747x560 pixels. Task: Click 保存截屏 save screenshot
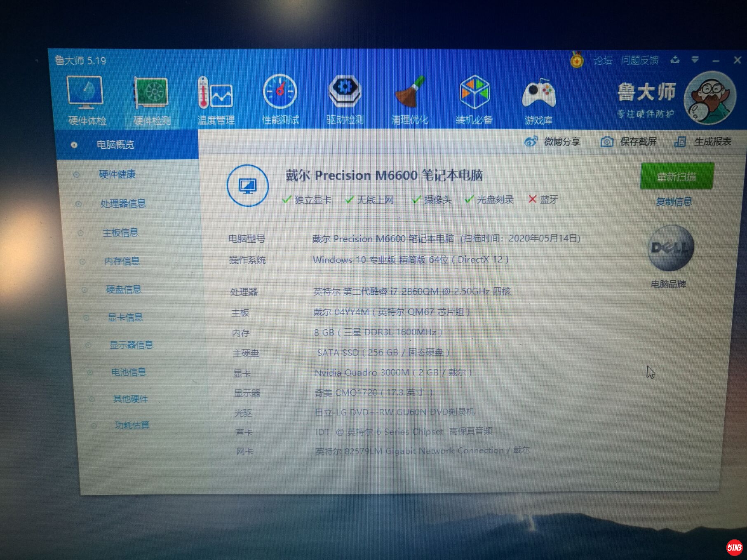pyautogui.click(x=629, y=142)
